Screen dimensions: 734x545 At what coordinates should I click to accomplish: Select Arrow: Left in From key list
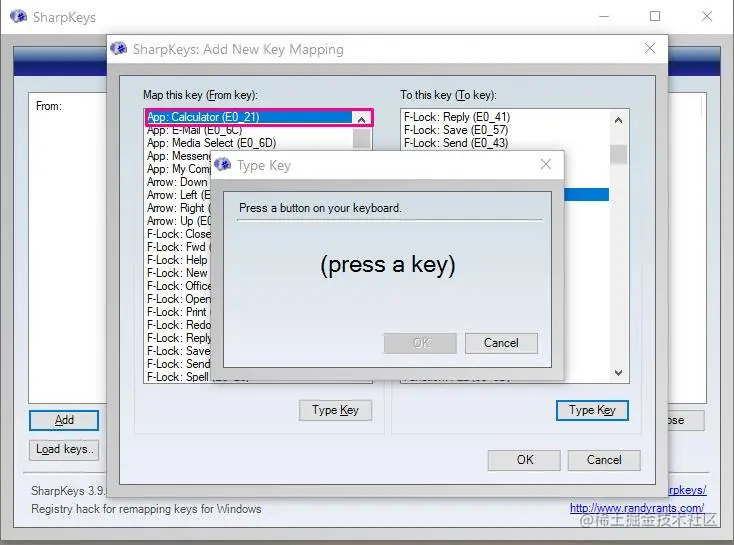tap(178, 195)
